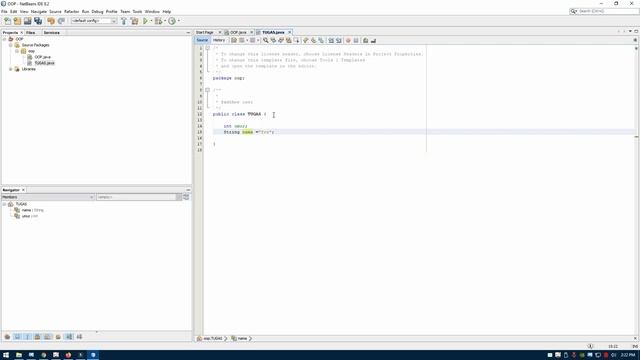
Task: Click the editor's Last Edit icon
Action: (234, 40)
